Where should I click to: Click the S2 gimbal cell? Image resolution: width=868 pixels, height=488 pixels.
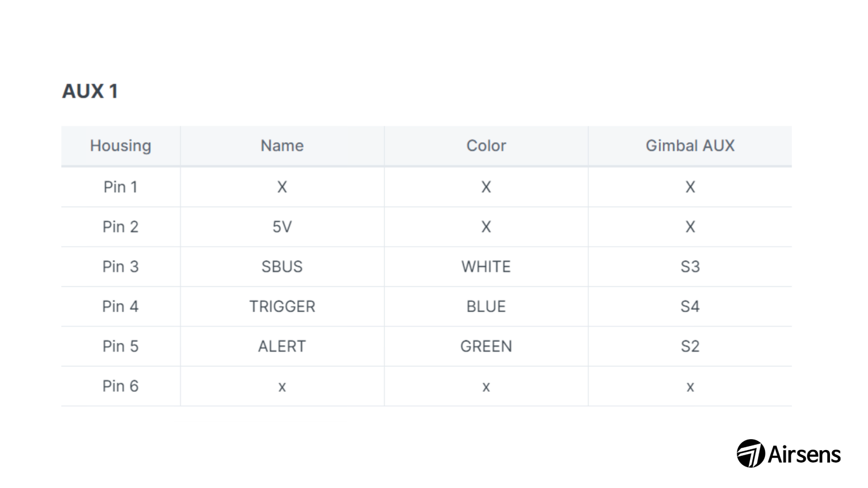tap(690, 346)
